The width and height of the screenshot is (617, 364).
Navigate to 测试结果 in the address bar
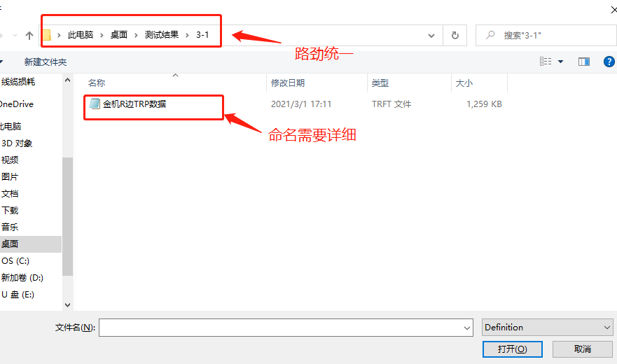point(162,35)
